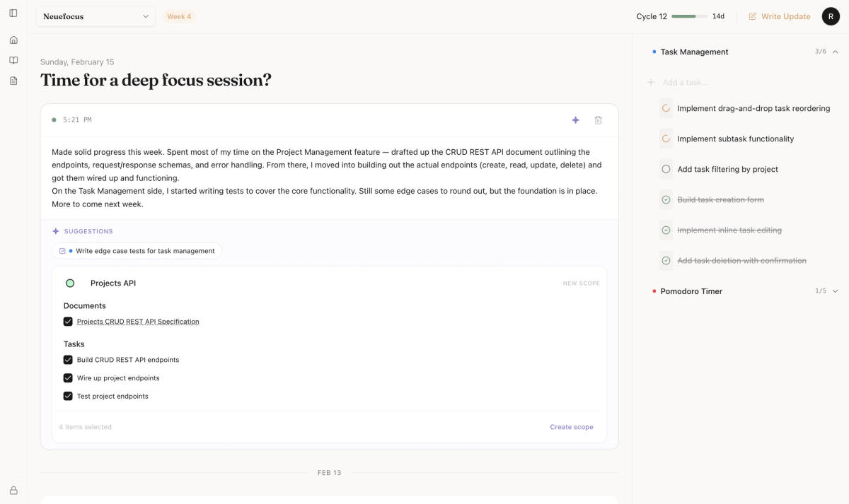The width and height of the screenshot is (849, 504).
Task: Click the lock icon at the sidebar bottom
Action: click(x=13, y=490)
